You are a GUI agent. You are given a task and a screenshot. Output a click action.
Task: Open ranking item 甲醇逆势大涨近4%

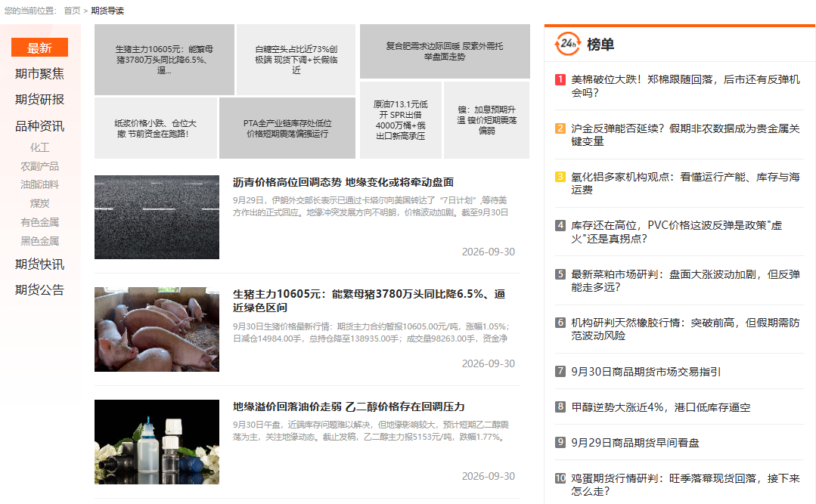pos(661,407)
